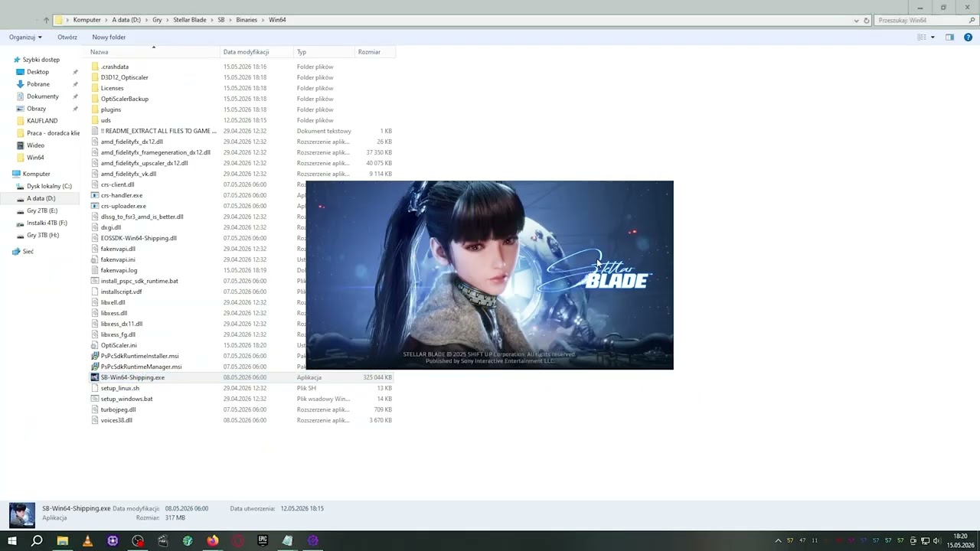Select the EOSSDK-Win64-Shipping.dll file

[x=139, y=238]
